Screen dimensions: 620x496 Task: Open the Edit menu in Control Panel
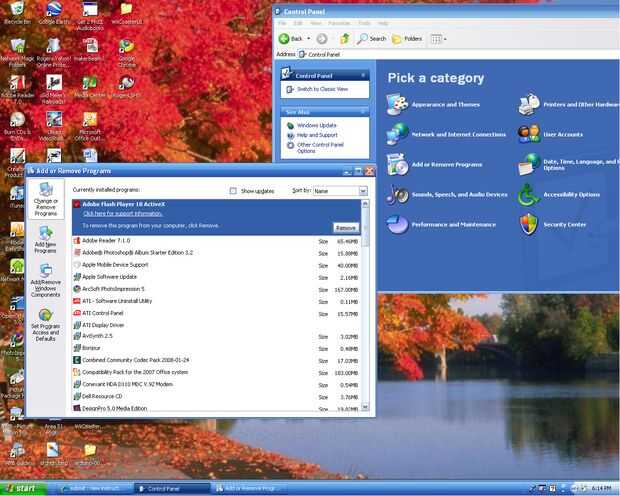(x=297, y=23)
